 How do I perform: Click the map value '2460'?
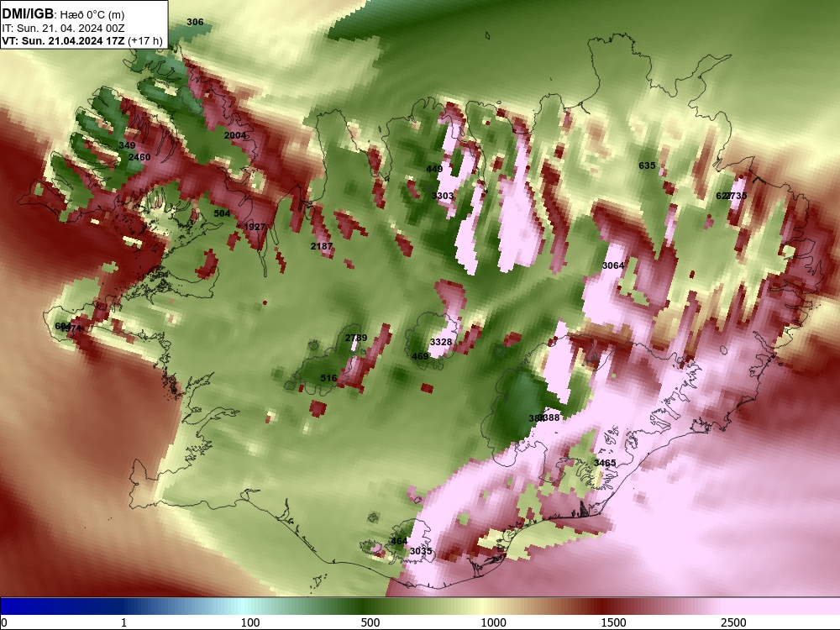tap(139, 157)
